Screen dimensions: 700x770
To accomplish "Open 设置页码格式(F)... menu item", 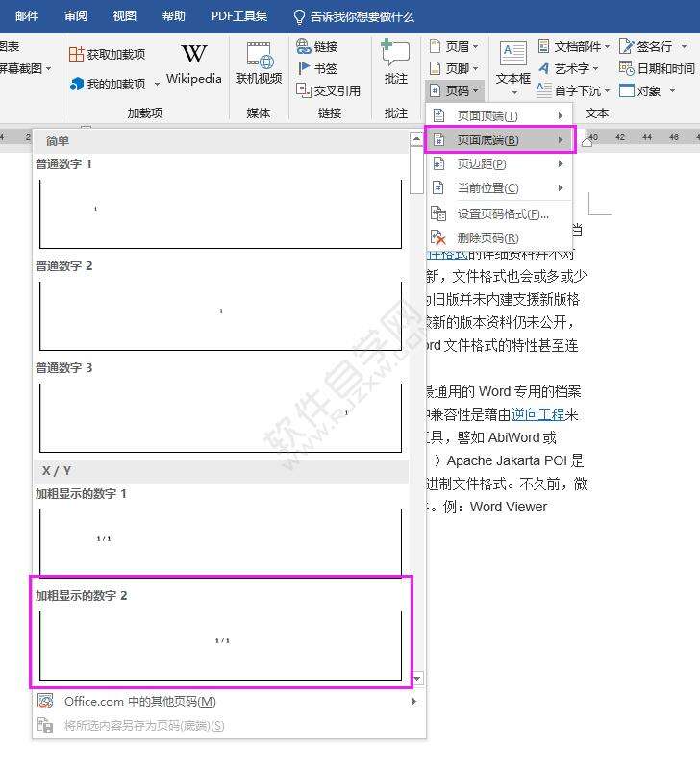I will pyautogui.click(x=500, y=213).
